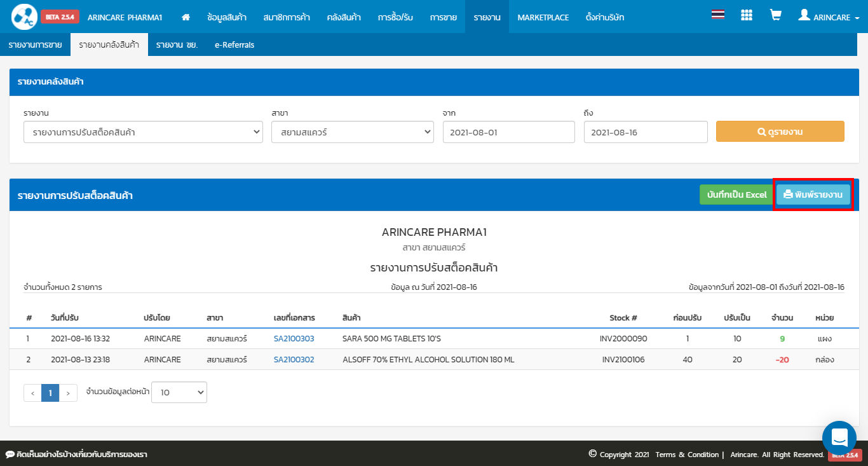Click บันทึกเป็น Excel button
Image resolution: width=868 pixels, height=466 pixels.
[x=736, y=195]
